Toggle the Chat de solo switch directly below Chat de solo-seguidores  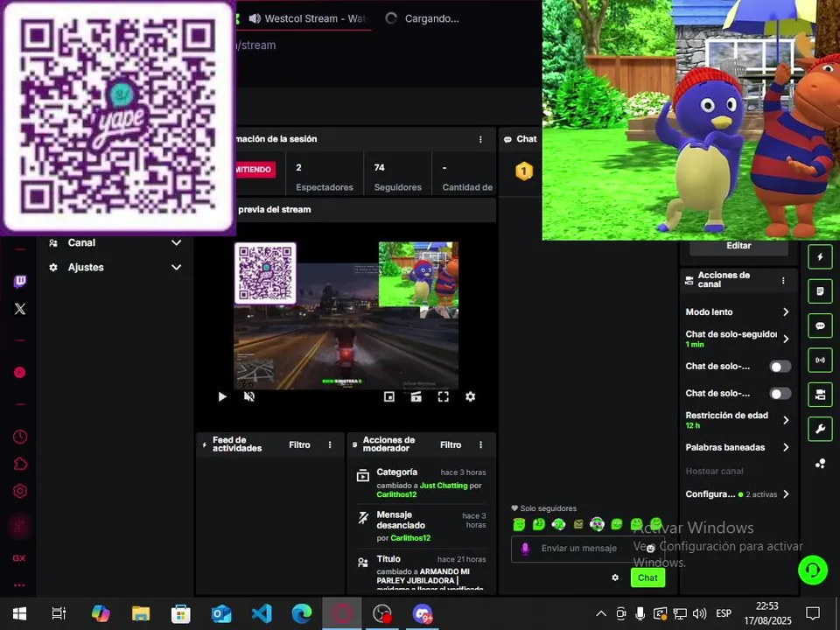point(780,367)
